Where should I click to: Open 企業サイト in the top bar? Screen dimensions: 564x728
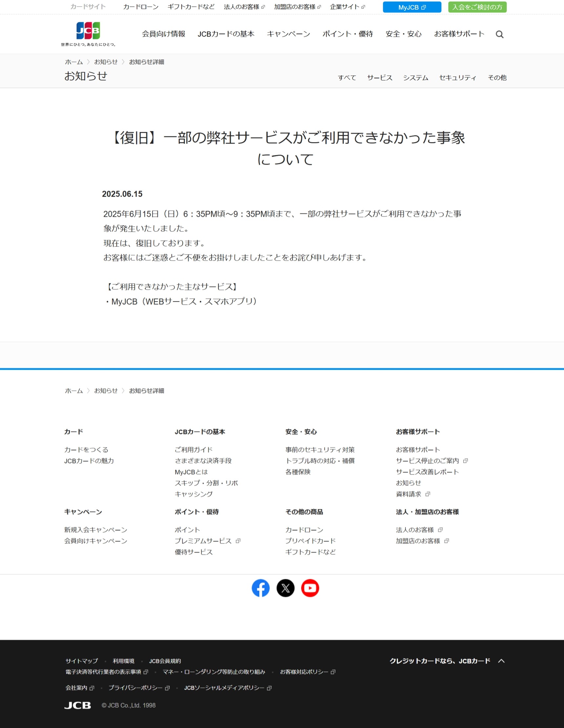click(x=347, y=7)
